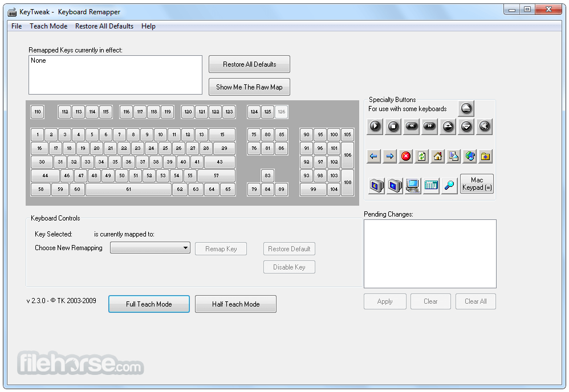The width and height of the screenshot is (569, 392).
Task: Click the media Stop specialty button
Action: (393, 126)
